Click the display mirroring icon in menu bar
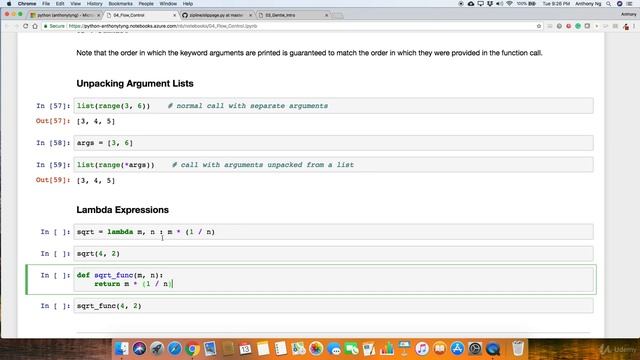 coord(480,4)
